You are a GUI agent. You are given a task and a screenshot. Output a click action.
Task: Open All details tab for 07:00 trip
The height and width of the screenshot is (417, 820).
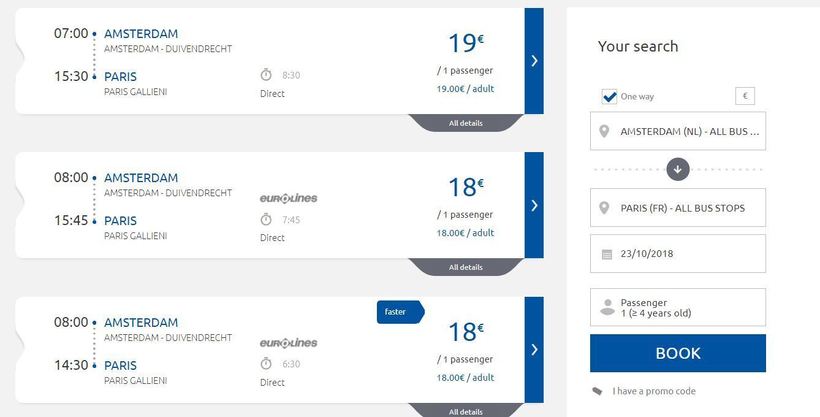tap(465, 123)
